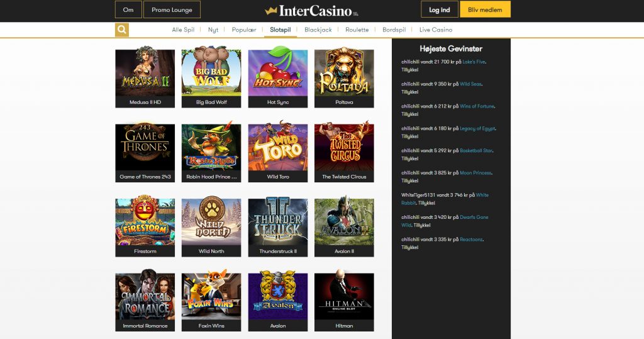Viewport: 644px width, 339px height.
Task: Switch to the Populær tab
Action: point(244,30)
